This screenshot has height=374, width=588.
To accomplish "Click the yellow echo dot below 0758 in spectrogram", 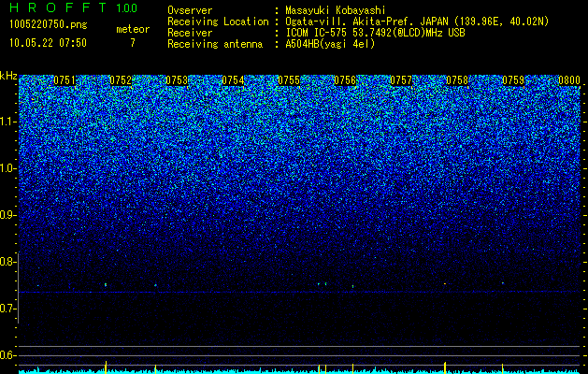I will (x=445, y=284).
